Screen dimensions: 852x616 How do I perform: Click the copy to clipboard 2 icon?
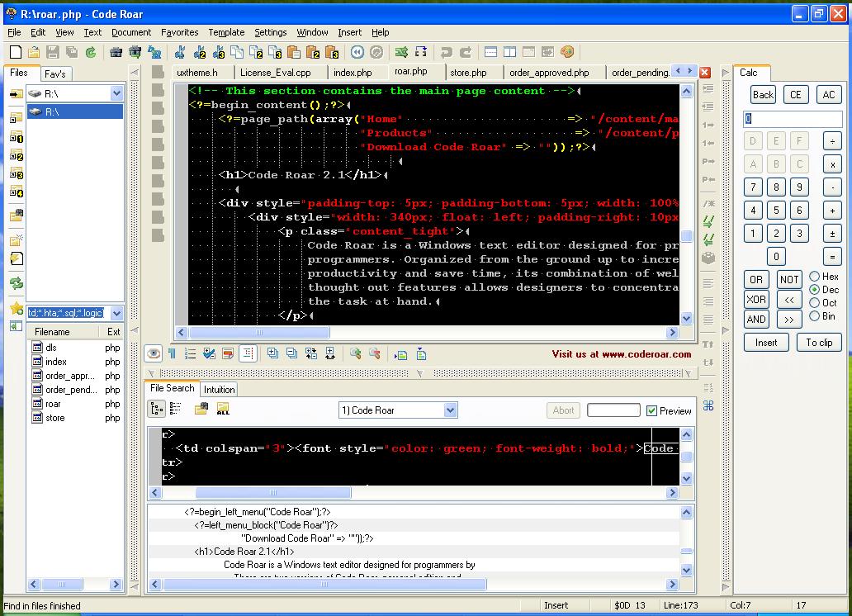(256, 52)
